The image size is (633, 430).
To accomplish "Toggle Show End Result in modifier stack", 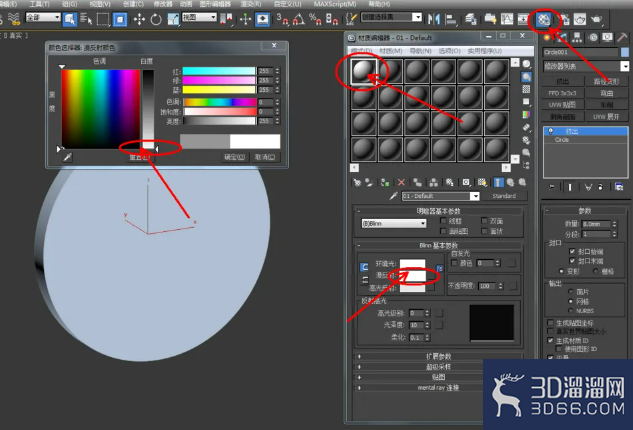I will click(x=570, y=187).
